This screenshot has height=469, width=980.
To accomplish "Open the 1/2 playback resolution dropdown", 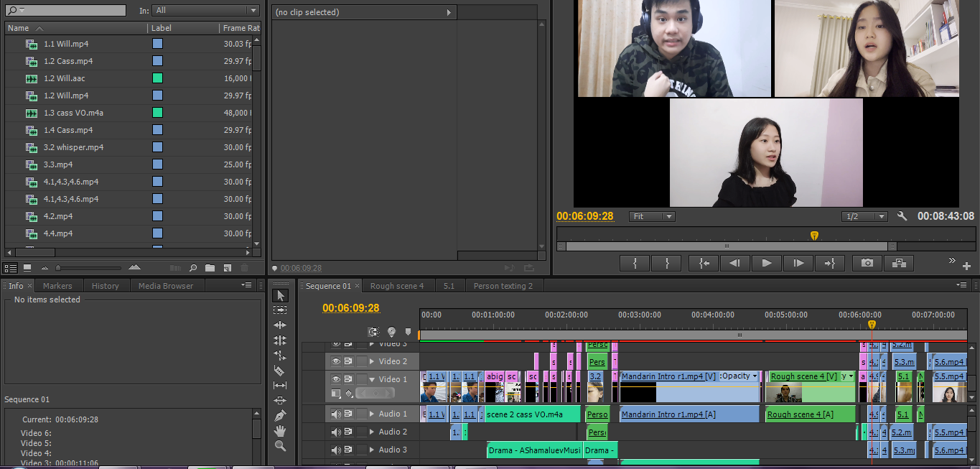I will pos(864,216).
